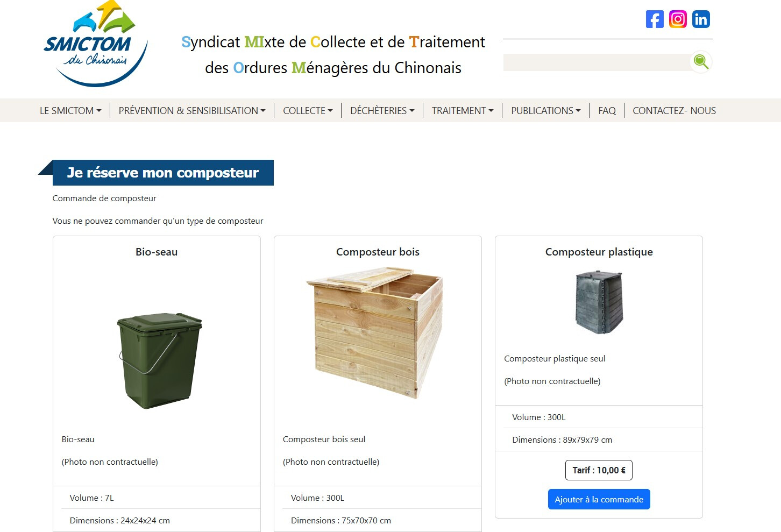
Task: Open the Instagram social icon
Action: [678, 19]
